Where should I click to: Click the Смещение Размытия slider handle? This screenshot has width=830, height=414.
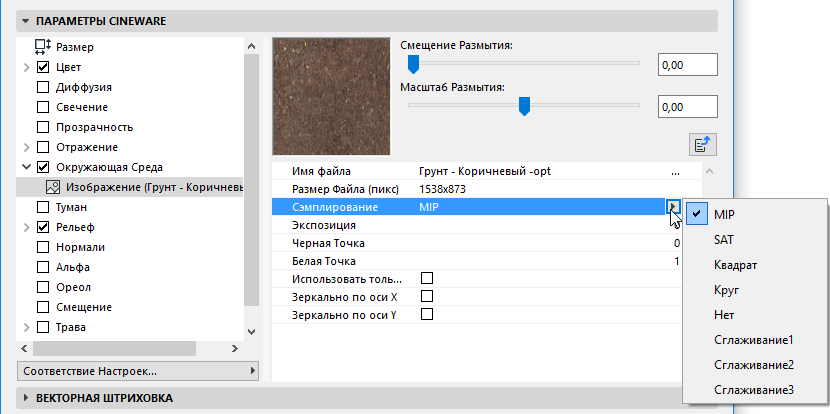pos(413,65)
